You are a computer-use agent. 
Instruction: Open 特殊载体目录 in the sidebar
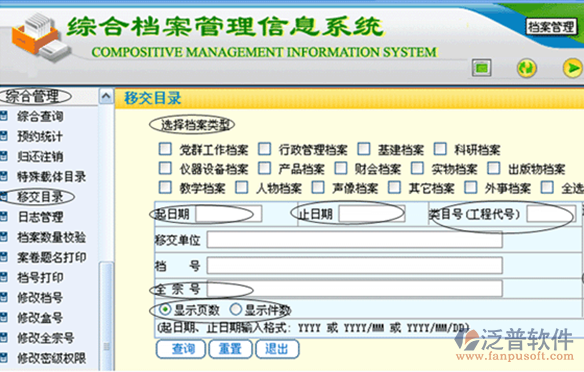(51, 177)
